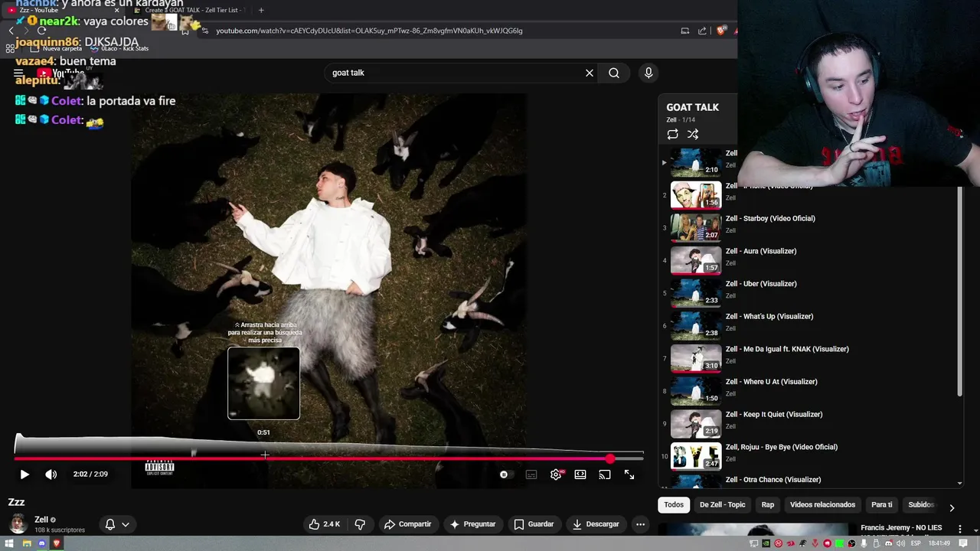Open the 'ULaco - Kick Stats' bookmark
980x551 pixels.
click(119, 48)
